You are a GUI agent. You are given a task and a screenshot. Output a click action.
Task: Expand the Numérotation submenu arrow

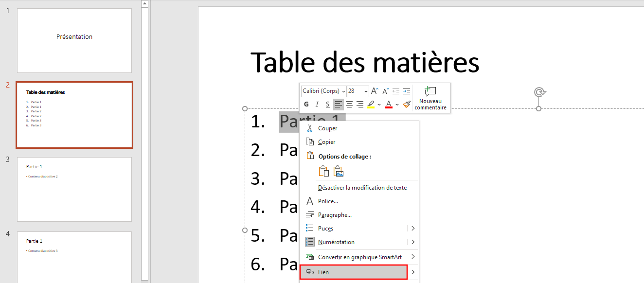click(x=413, y=242)
